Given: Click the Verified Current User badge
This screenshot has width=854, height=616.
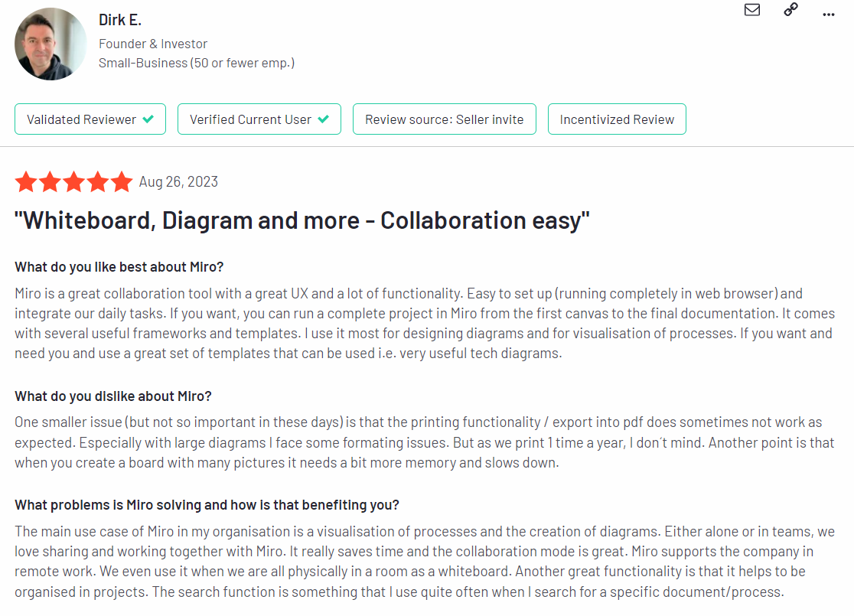Looking at the screenshot, I should click(x=259, y=119).
